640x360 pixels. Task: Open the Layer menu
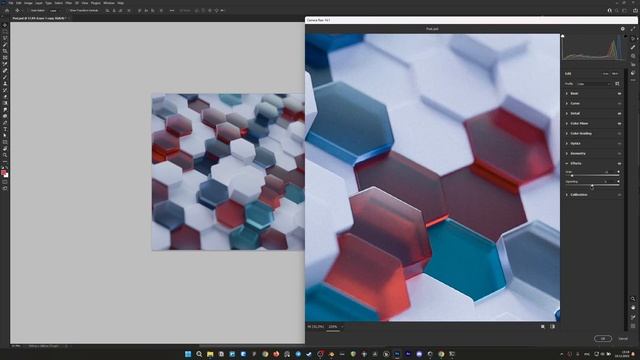39,3
